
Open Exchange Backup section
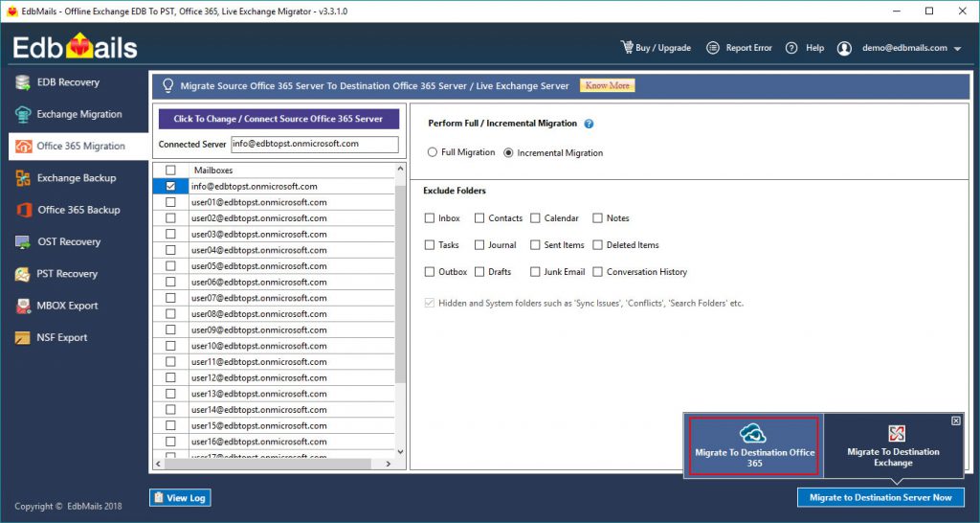(77, 178)
